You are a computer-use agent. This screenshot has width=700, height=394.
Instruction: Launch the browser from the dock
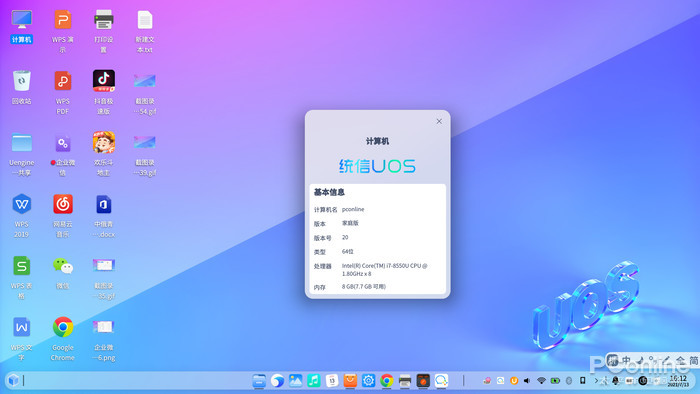click(x=277, y=381)
